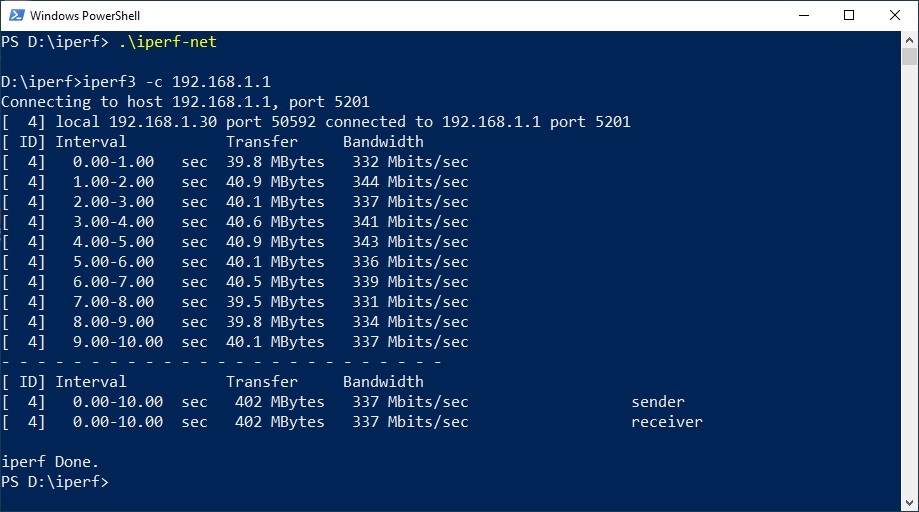Minimize the Windows PowerShell window

[804, 15]
